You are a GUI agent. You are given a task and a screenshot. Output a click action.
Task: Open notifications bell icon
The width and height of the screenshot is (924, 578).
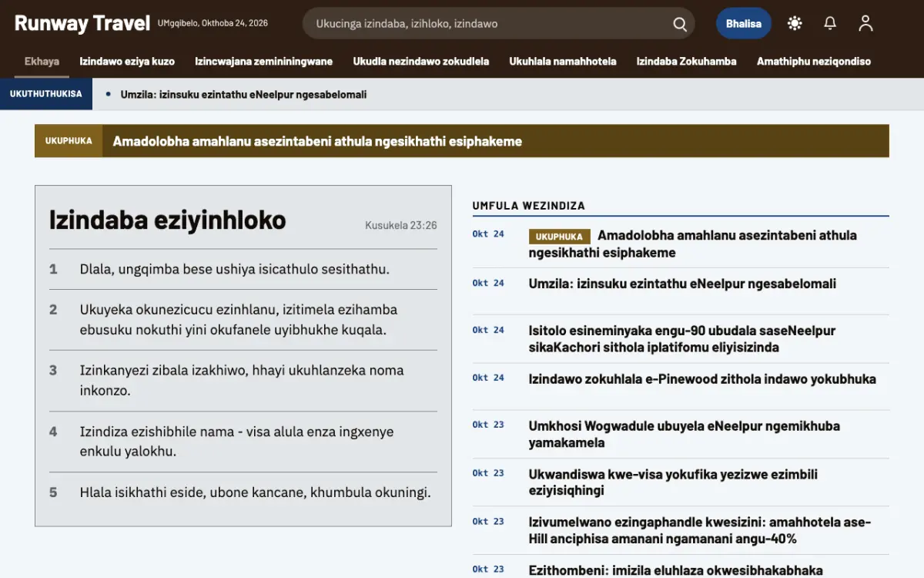pos(830,23)
